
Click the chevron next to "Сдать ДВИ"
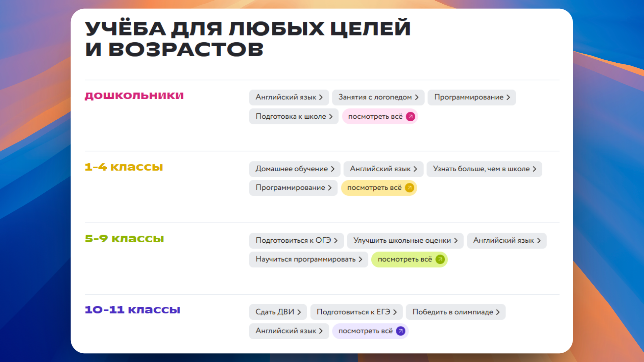299,312
